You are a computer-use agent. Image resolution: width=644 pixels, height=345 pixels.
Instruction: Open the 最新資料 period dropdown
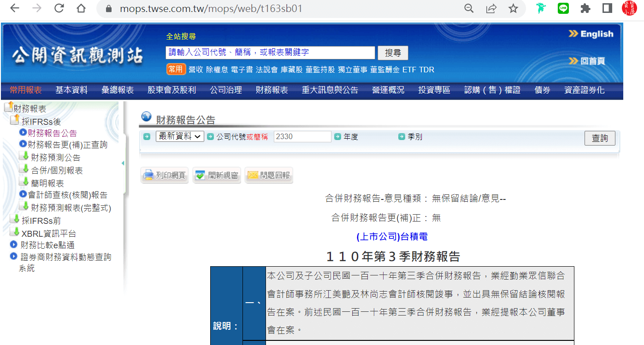[180, 136]
